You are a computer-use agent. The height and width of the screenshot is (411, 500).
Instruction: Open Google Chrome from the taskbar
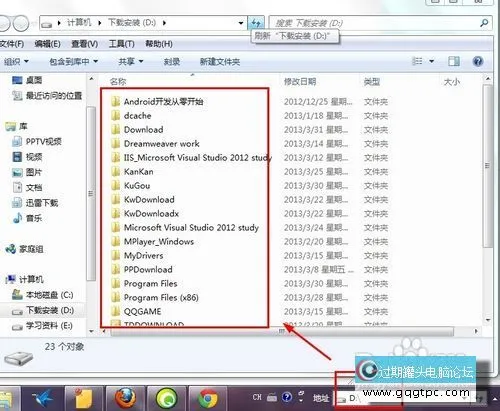pyautogui.click(x=208, y=398)
